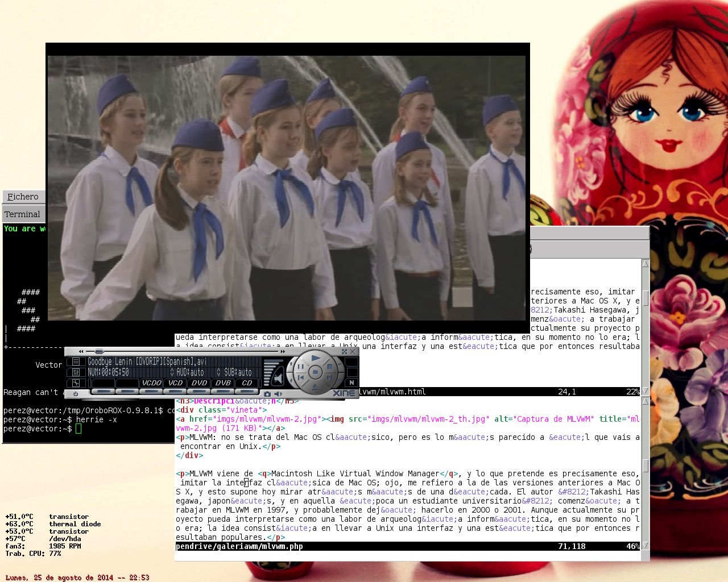Open xine video control settings icon
The width and height of the screenshot is (728, 582).
pos(76,372)
